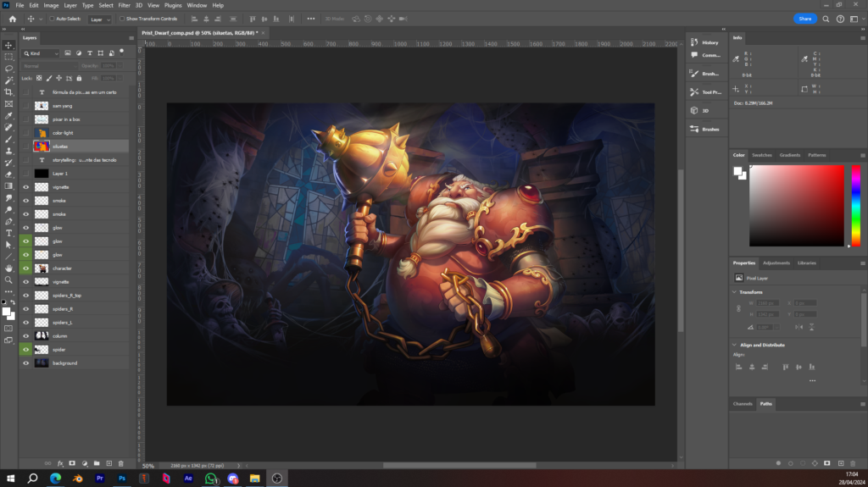This screenshot has height=487, width=868.
Task: Hide the background layer
Action: [x=26, y=363]
